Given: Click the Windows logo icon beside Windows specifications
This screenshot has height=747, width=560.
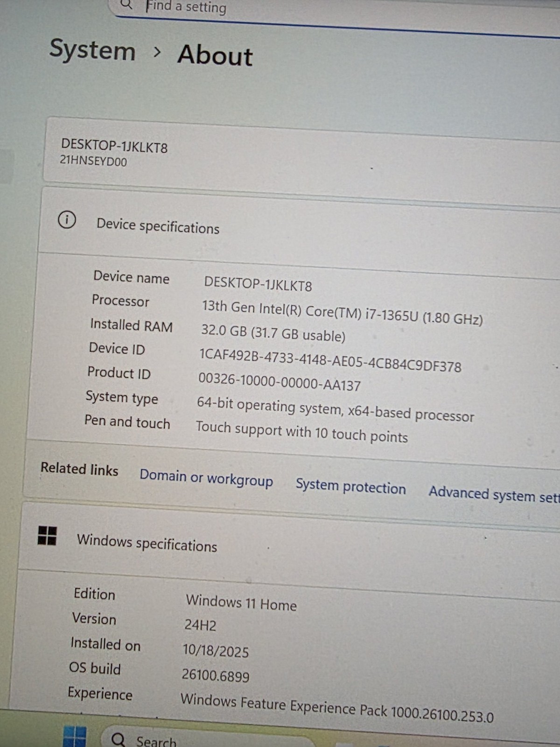Looking at the screenshot, I should [x=47, y=536].
